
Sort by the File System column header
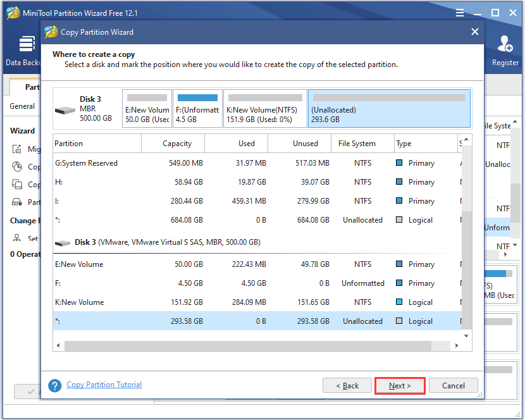362,144
